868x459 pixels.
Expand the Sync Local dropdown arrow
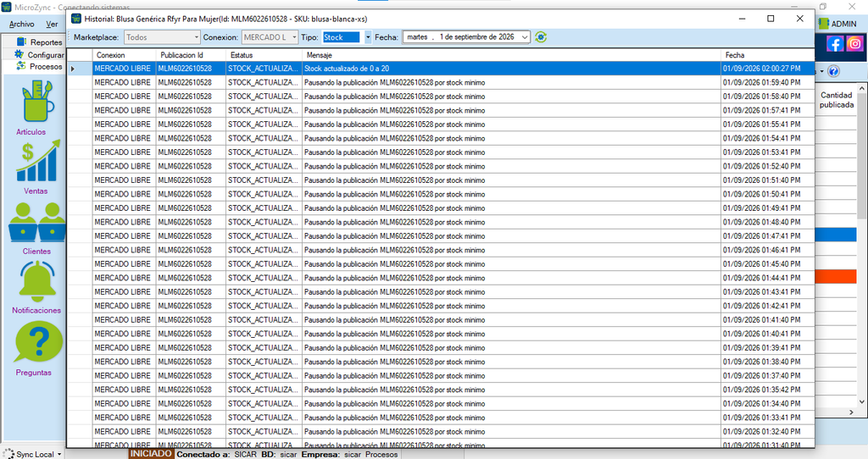59,455
